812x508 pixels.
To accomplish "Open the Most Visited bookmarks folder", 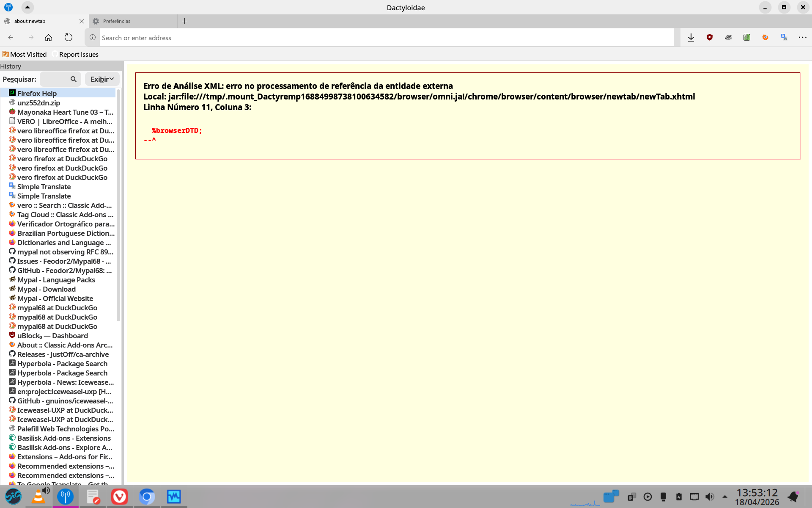I will (25, 55).
